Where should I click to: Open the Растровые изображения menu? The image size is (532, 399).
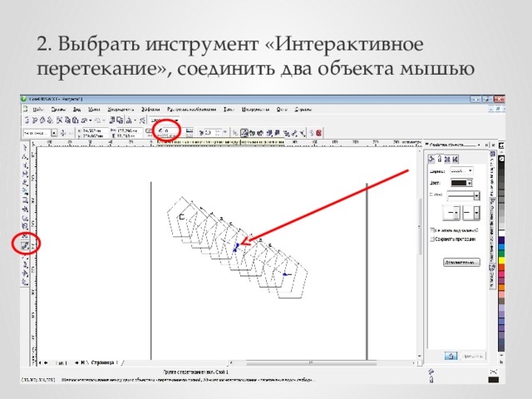(x=192, y=110)
